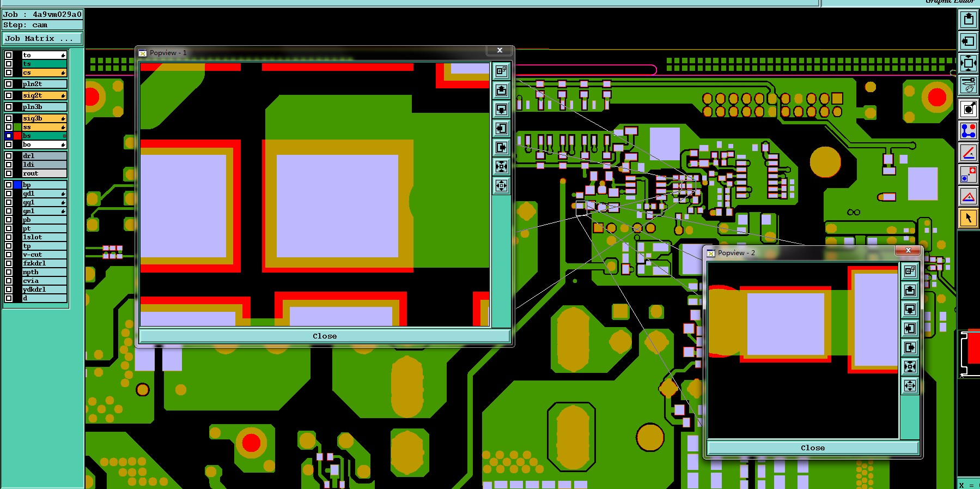
Task: Click the angle measurement tool icon
Action: click(x=968, y=153)
